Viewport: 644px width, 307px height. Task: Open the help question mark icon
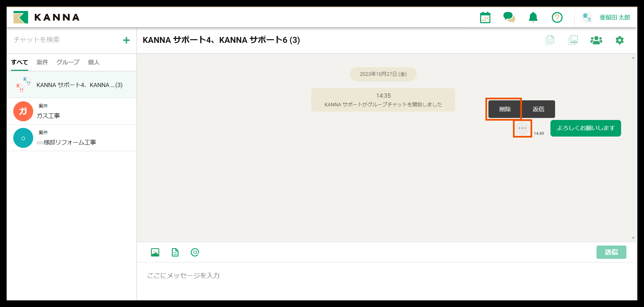557,17
